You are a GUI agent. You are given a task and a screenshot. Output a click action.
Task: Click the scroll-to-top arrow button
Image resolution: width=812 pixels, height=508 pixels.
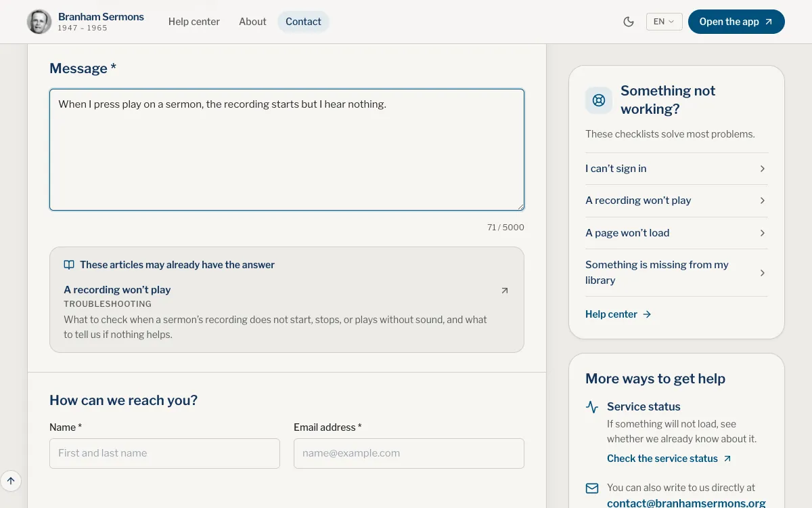pos(11,481)
